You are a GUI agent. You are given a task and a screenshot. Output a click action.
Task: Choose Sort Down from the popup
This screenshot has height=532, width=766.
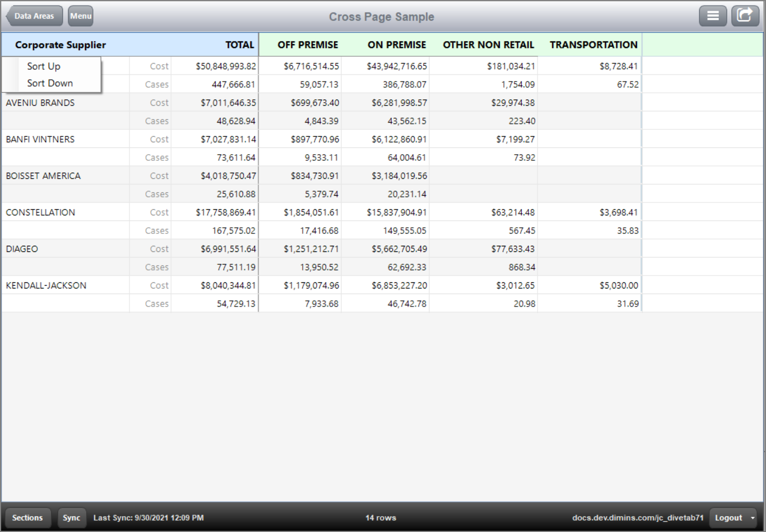click(x=50, y=83)
